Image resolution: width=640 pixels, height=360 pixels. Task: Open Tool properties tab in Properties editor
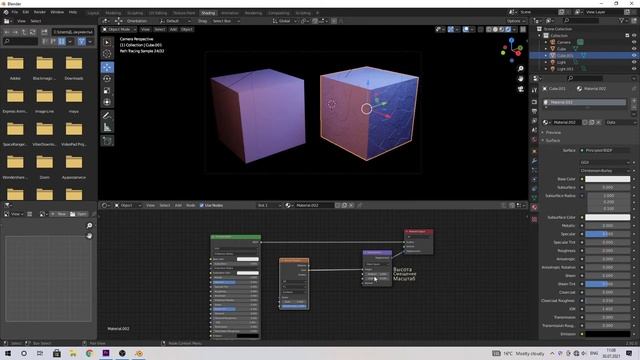tap(534, 91)
